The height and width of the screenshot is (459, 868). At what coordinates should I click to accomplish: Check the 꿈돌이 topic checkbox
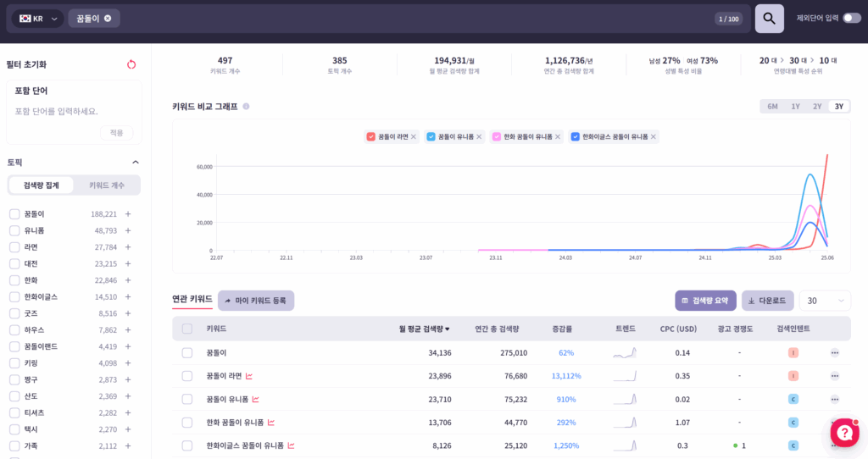coord(14,214)
